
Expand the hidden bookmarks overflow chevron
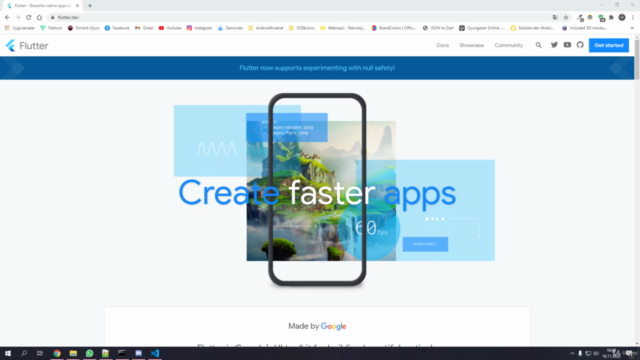pos(632,28)
